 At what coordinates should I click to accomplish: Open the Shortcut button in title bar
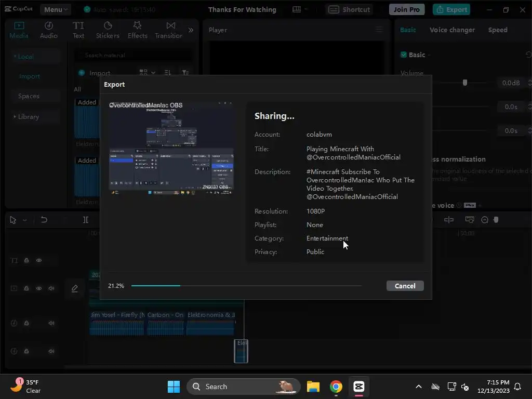(x=349, y=9)
